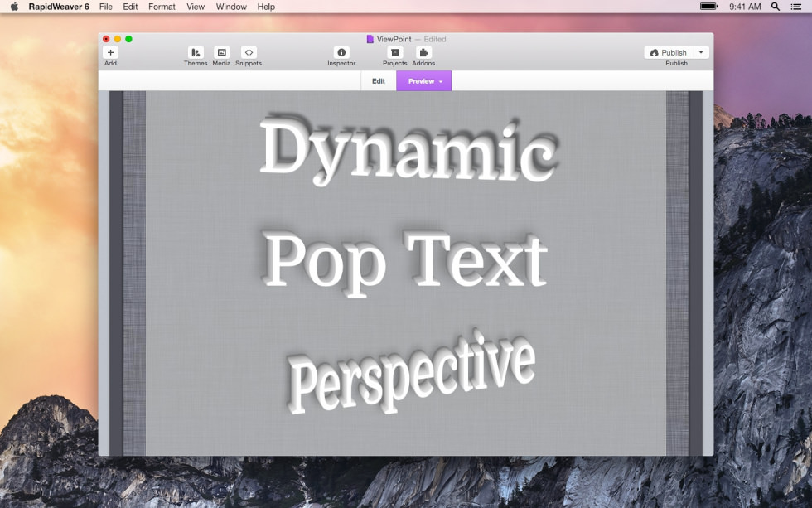The image size is (812, 508).
Task: Zoom the ViewPoint window with green button
Action: [x=129, y=39]
